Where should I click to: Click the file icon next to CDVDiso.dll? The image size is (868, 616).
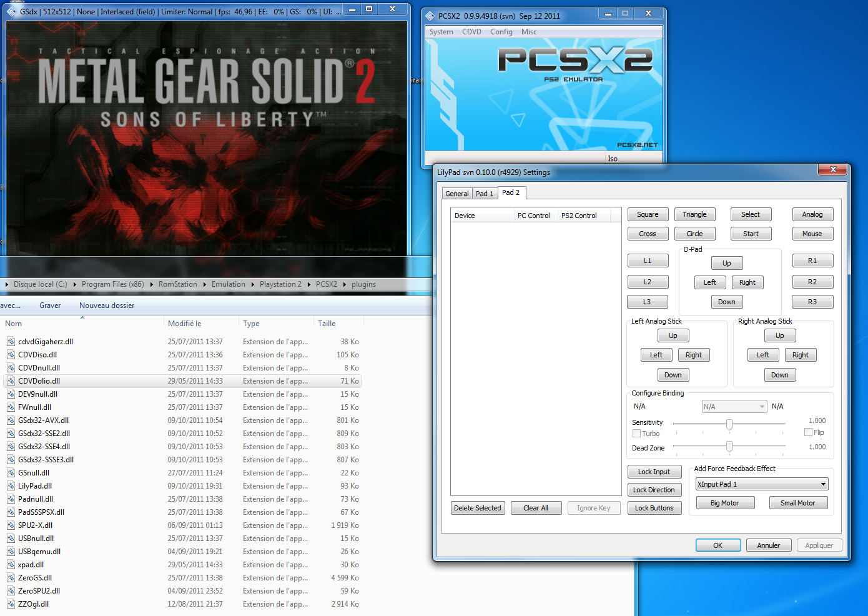pyautogui.click(x=11, y=355)
